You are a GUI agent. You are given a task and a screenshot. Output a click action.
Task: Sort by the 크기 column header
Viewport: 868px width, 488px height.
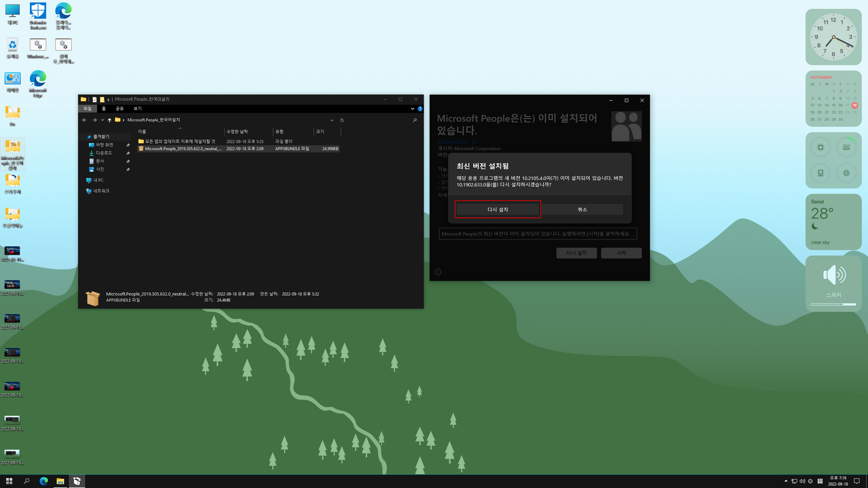(327, 132)
